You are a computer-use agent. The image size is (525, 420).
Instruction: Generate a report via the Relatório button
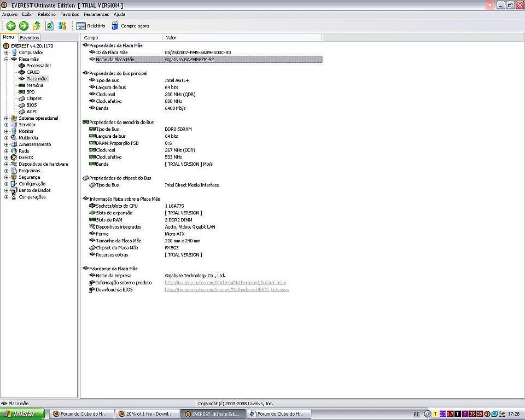click(x=91, y=26)
